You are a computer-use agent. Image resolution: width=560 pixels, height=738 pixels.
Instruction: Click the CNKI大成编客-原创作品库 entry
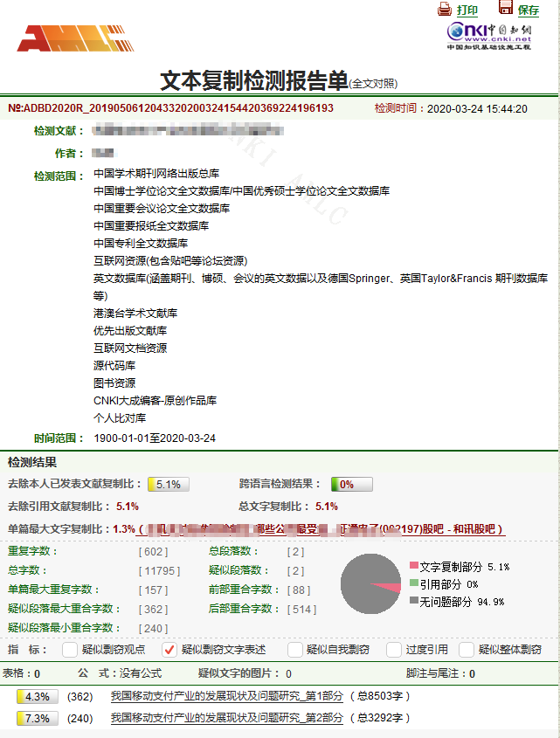(x=155, y=401)
